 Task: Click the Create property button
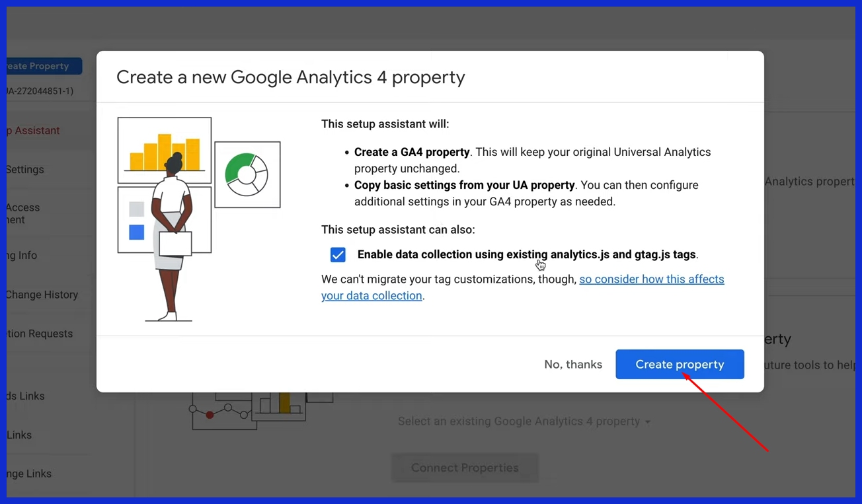(680, 365)
